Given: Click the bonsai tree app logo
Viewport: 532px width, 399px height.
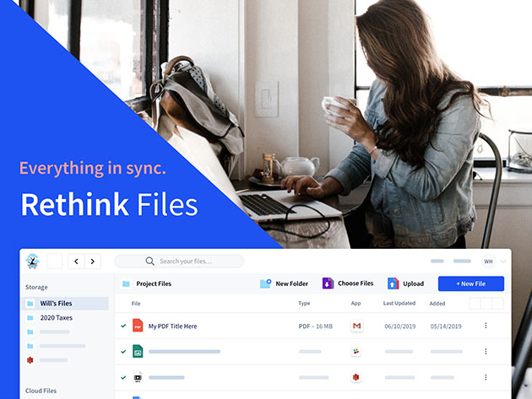Looking at the screenshot, I should coord(33,262).
